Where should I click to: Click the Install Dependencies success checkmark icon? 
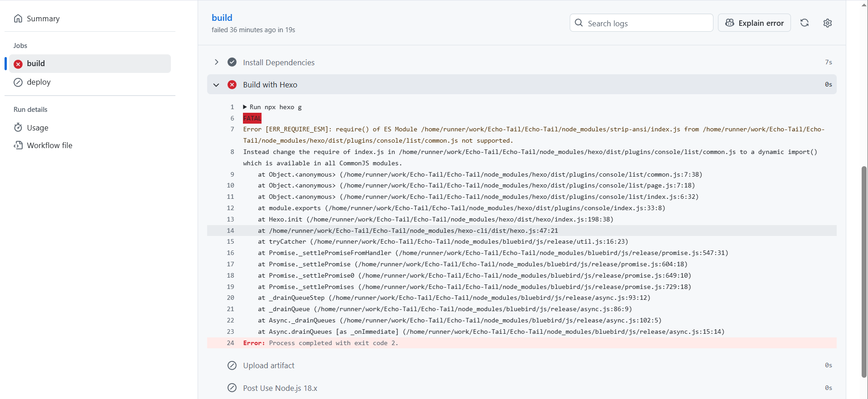point(232,62)
